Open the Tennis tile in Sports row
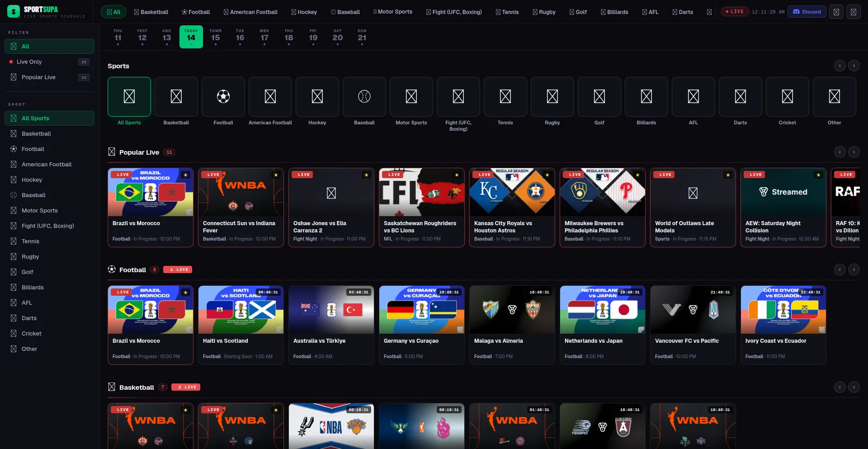 pos(505,97)
